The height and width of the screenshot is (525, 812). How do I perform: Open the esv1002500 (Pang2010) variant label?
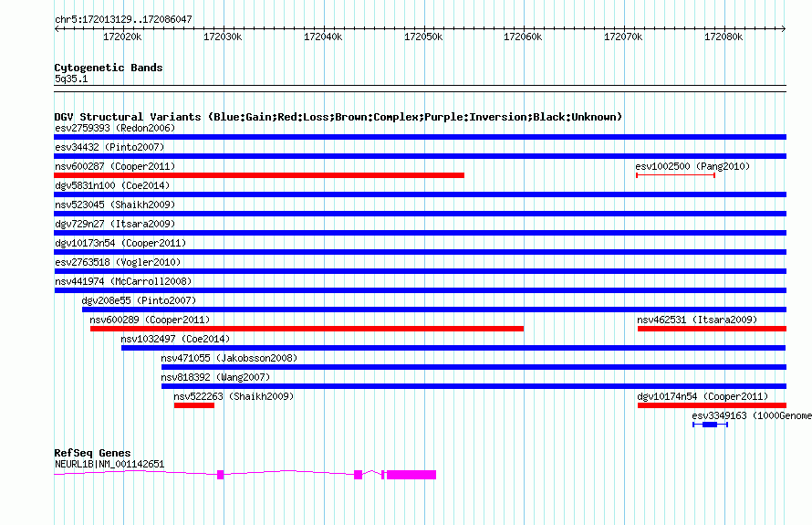[692, 166]
